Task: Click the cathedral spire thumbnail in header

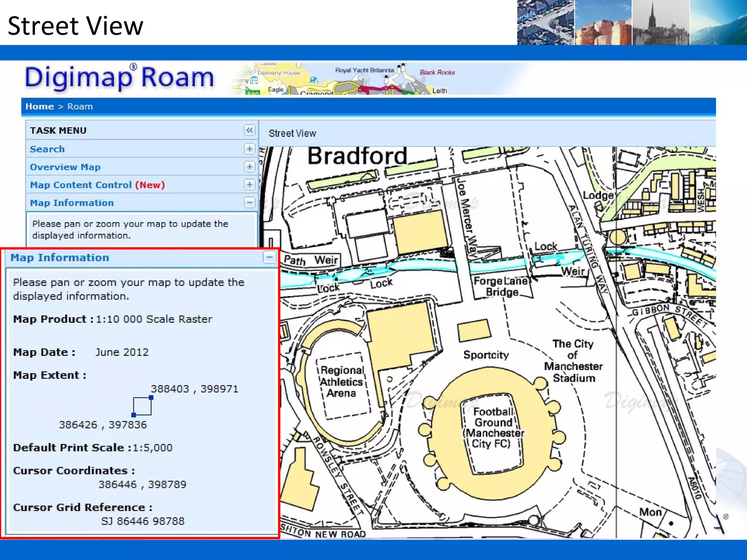Action: [x=661, y=23]
